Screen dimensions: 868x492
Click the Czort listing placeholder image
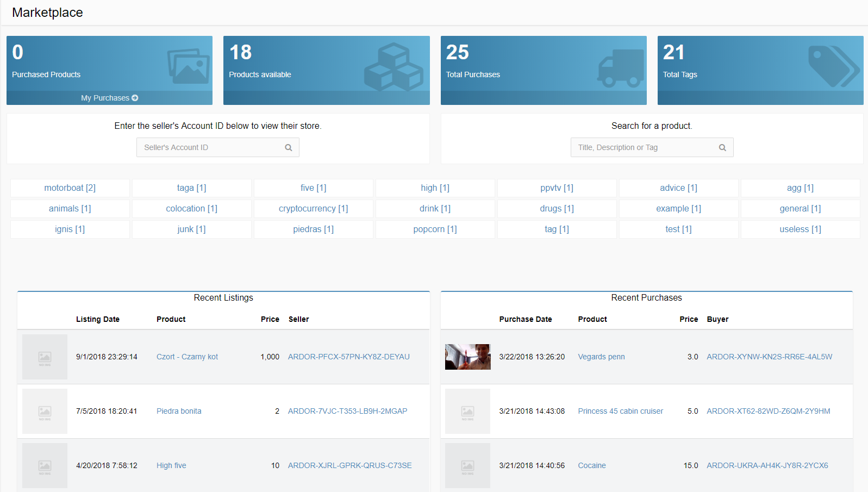[45, 357]
